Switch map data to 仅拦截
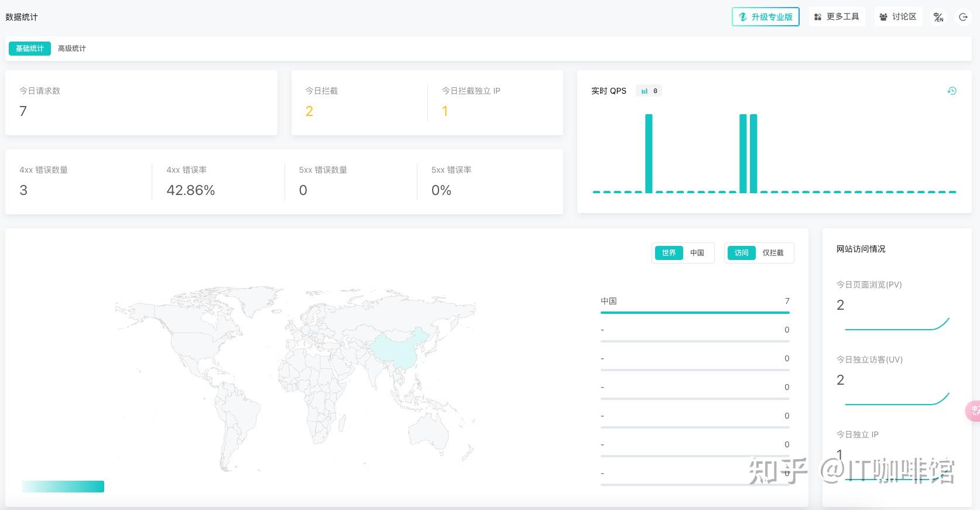Image resolution: width=980 pixels, height=510 pixels. coord(773,253)
